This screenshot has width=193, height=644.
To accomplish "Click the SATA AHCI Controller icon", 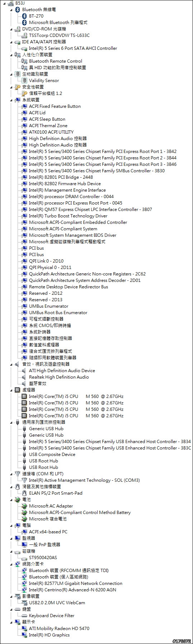I will click(24, 48).
